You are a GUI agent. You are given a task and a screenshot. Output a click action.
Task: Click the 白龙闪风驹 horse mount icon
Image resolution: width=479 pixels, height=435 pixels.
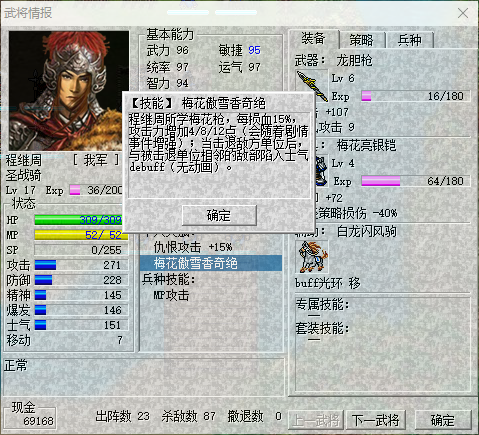pyautogui.click(x=312, y=257)
